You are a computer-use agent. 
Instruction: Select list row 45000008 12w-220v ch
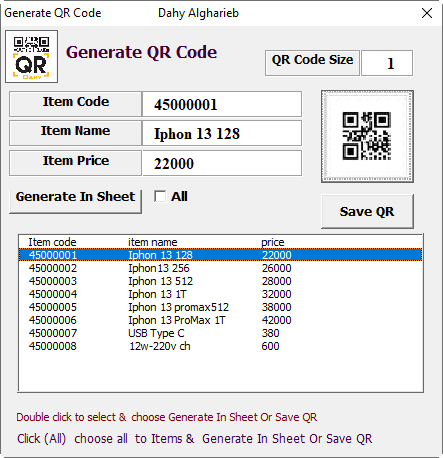pos(221,346)
